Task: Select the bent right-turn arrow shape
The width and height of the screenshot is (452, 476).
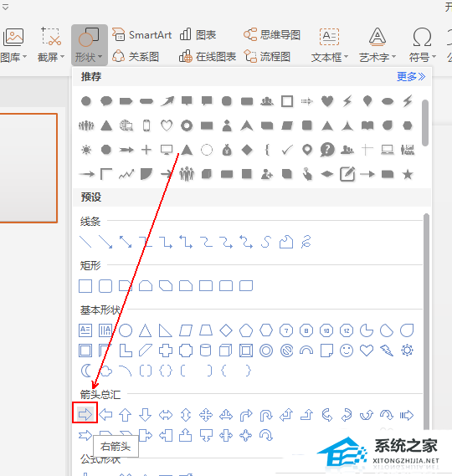Action: tap(246, 415)
